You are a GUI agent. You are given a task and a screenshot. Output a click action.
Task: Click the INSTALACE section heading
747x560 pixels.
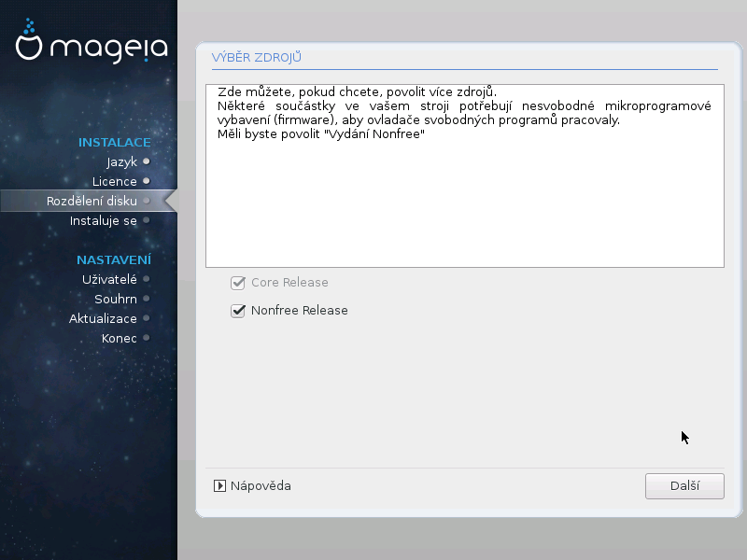tap(114, 143)
